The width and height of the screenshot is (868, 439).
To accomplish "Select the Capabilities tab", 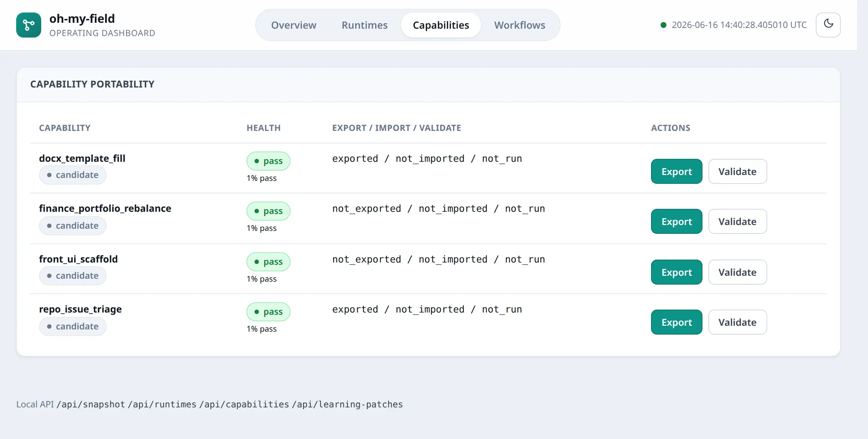I will [x=441, y=25].
